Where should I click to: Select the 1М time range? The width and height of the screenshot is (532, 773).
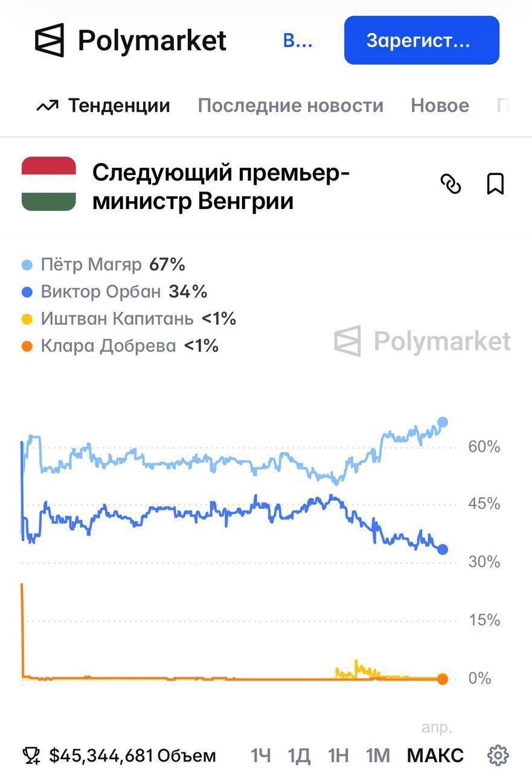point(378,755)
